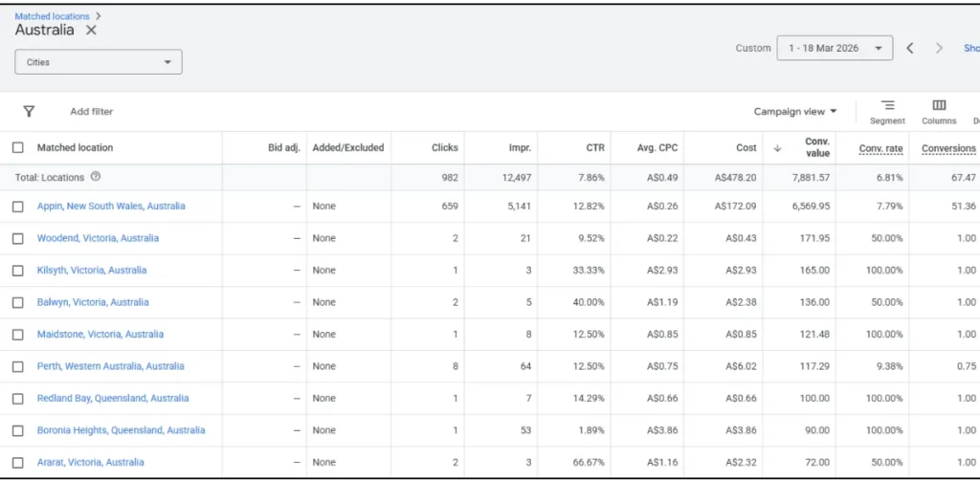Go to next date range arrow
980x480 pixels.
(x=939, y=48)
